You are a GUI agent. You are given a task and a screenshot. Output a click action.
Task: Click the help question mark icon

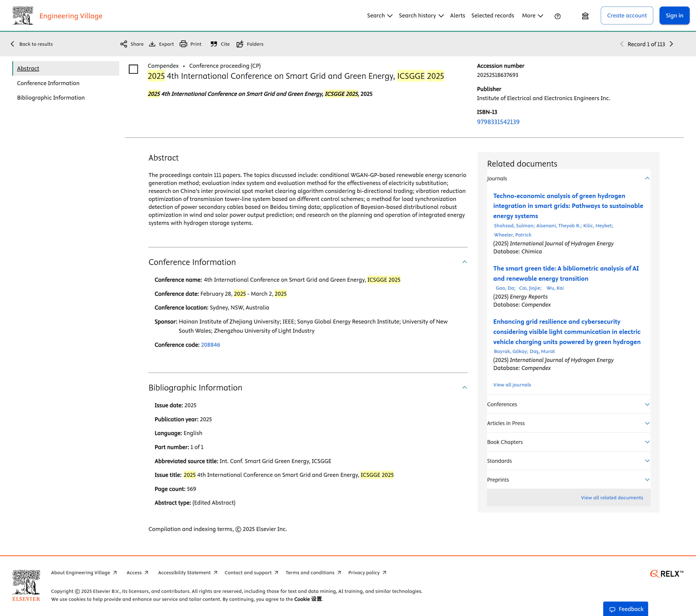(x=557, y=16)
